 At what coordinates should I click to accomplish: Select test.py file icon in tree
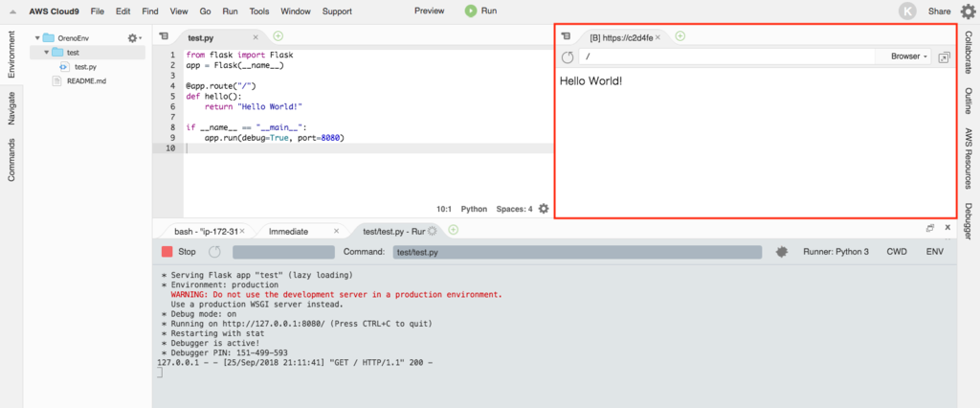click(64, 66)
